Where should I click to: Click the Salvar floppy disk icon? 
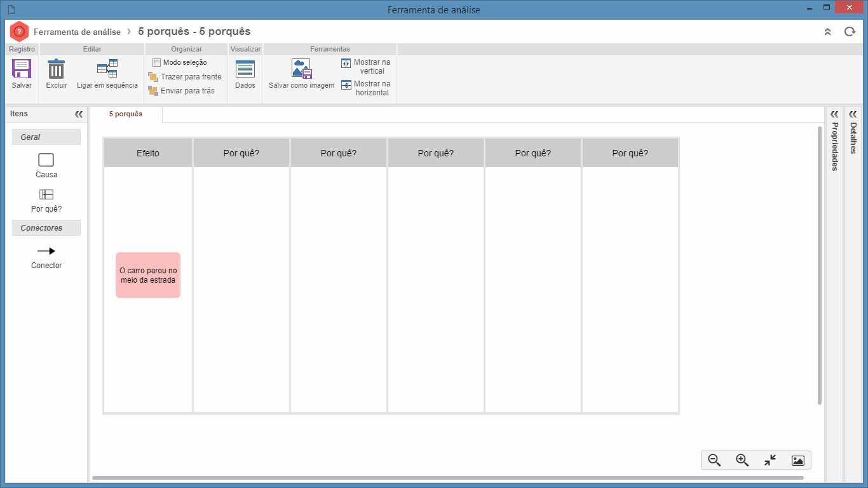point(22,69)
